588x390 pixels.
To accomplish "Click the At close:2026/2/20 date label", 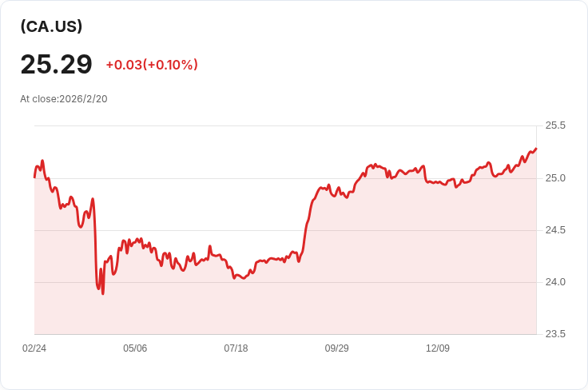I will 64,99.
